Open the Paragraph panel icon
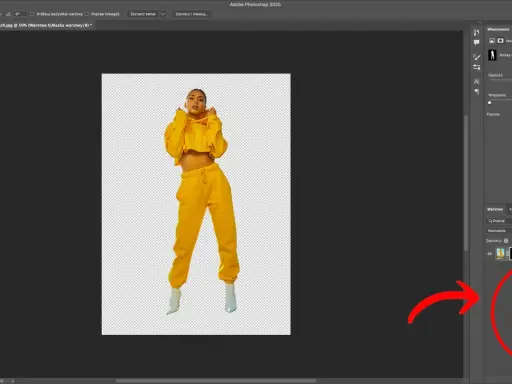Image resolution: width=512 pixels, height=384 pixels. pos(477,91)
